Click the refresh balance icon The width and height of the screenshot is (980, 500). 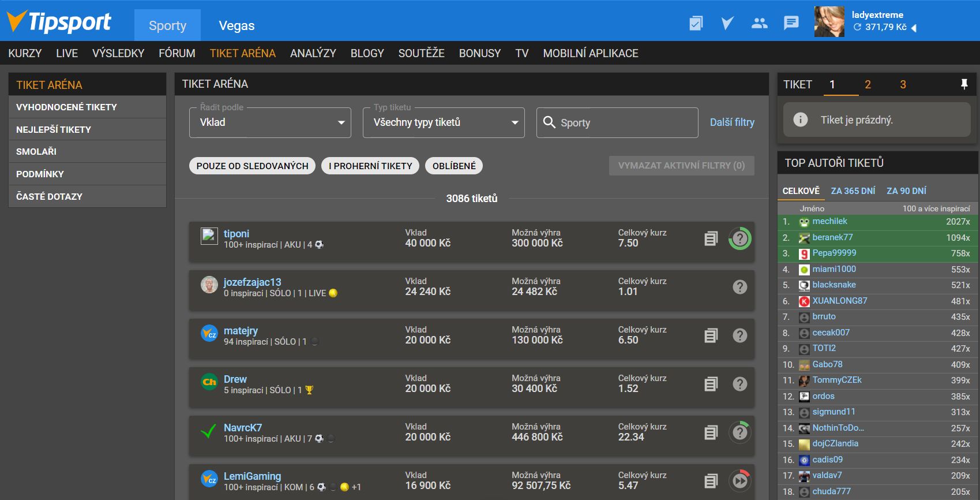(857, 27)
